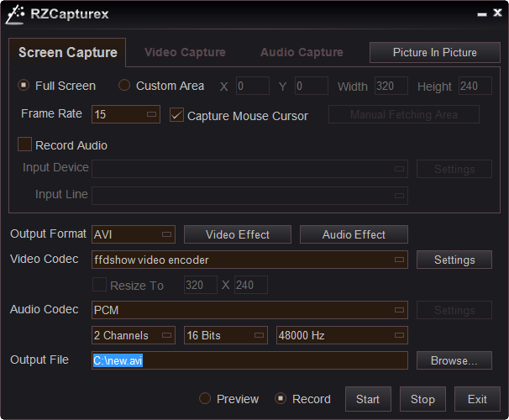Switch to the Audio Capture tab

coord(302,52)
